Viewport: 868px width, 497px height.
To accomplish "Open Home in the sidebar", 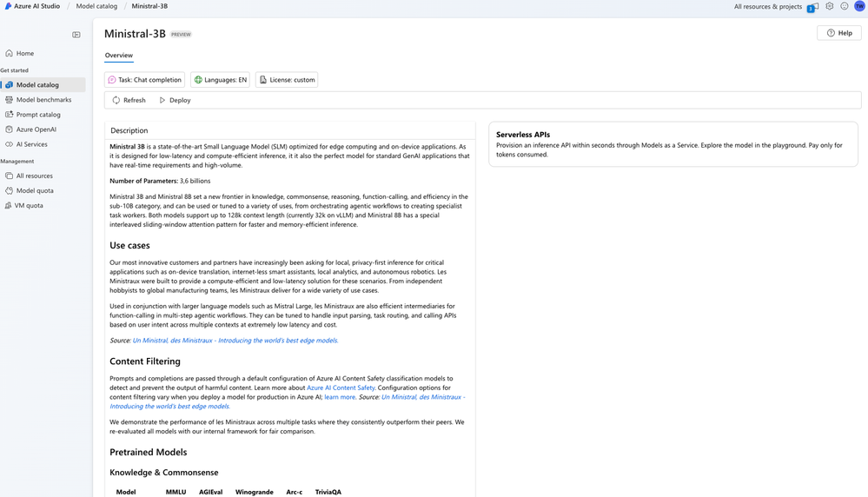I will [25, 53].
